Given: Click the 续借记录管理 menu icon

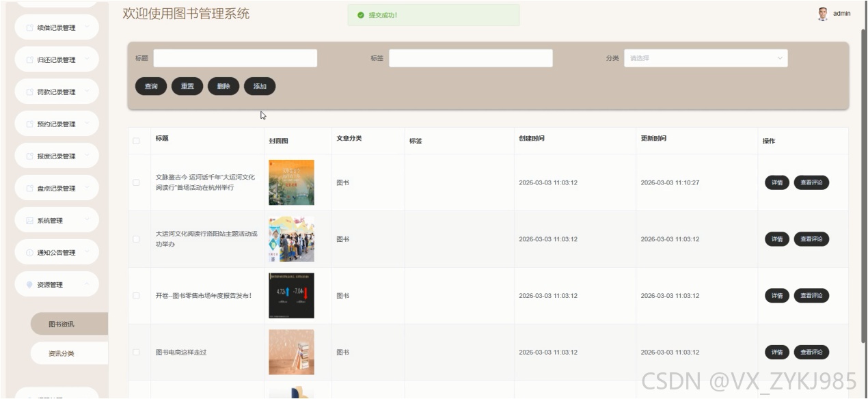Looking at the screenshot, I should pyautogui.click(x=29, y=28).
